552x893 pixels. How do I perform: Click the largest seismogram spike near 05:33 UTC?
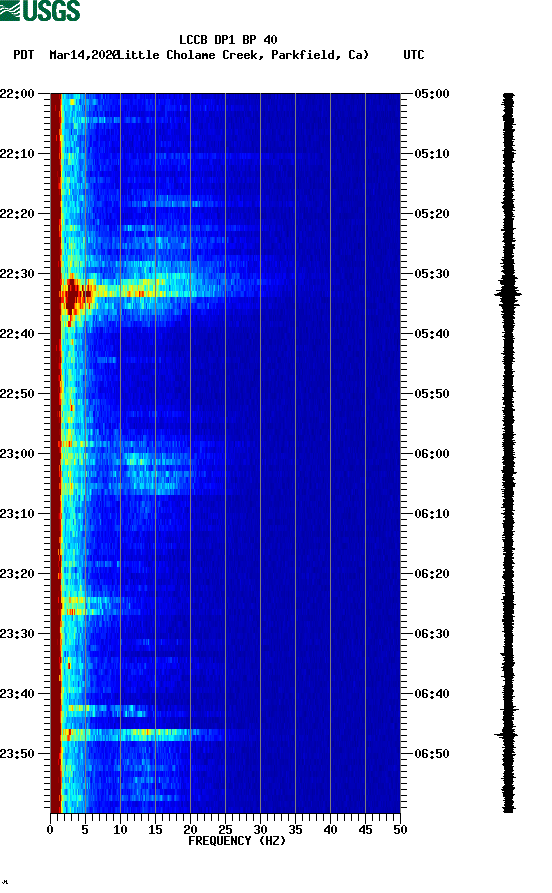click(508, 294)
